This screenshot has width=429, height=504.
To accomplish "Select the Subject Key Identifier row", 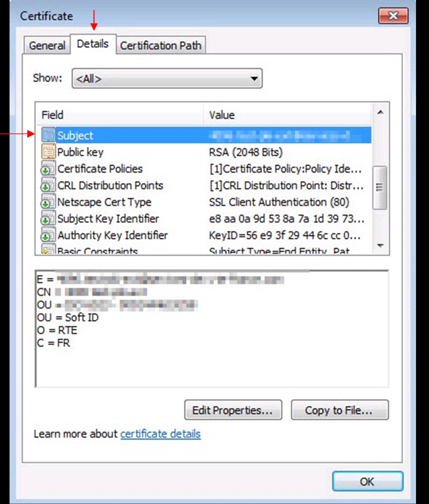I will pos(206,218).
